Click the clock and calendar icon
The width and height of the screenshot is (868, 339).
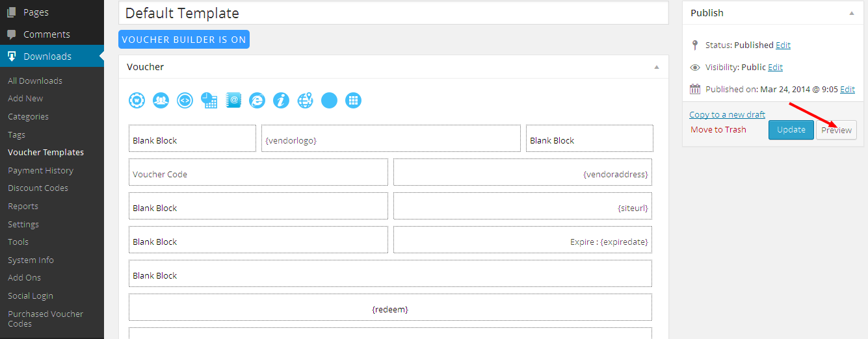tap(209, 100)
